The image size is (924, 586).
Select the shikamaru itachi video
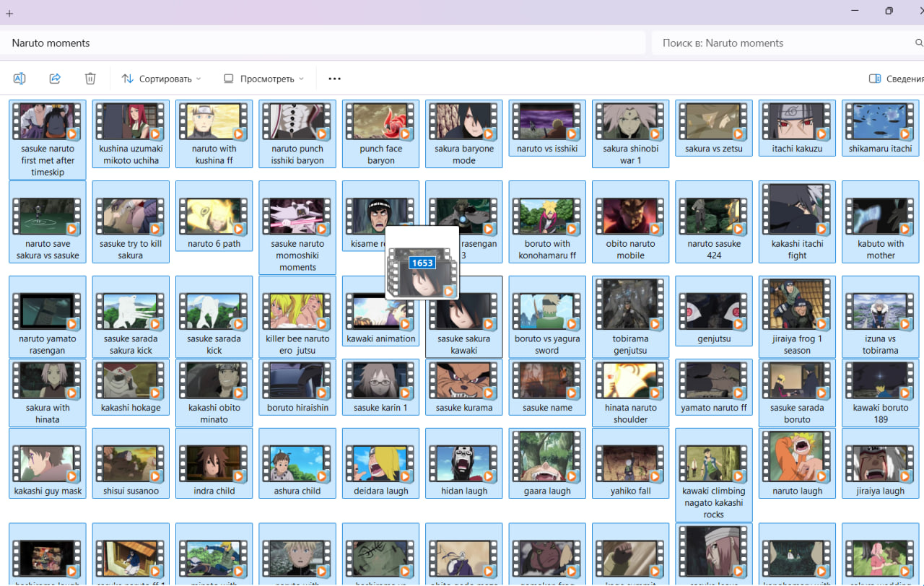(x=881, y=128)
